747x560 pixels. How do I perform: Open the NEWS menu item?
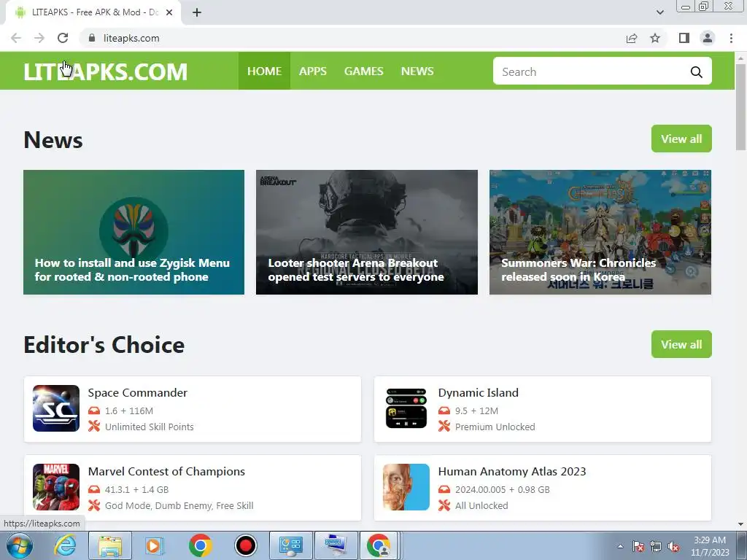tap(417, 71)
